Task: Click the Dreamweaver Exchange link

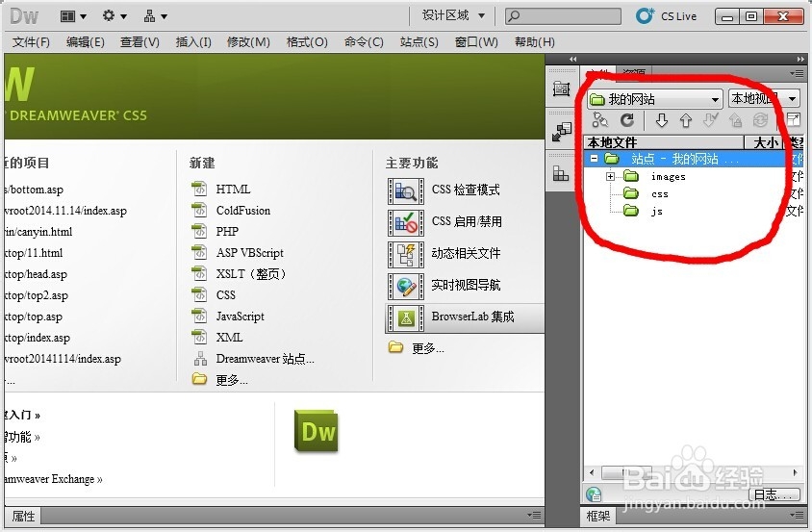Action: click(x=53, y=479)
